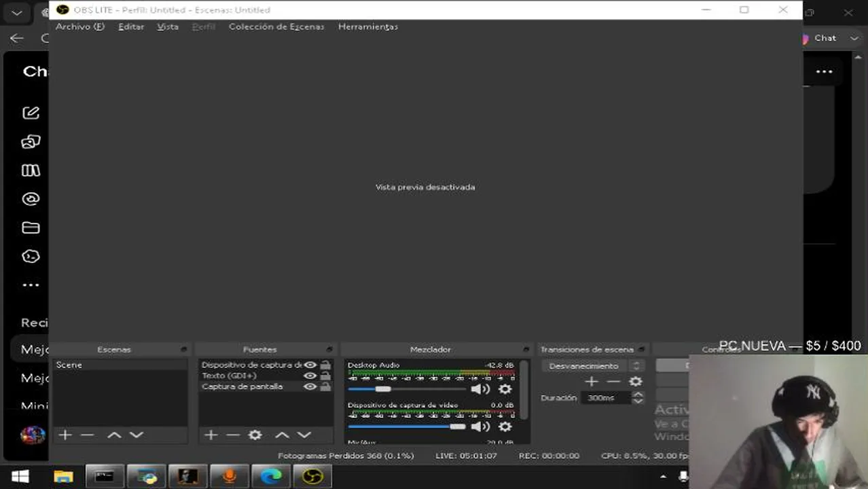Open the Colección de Escenas menu

point(276,26)
